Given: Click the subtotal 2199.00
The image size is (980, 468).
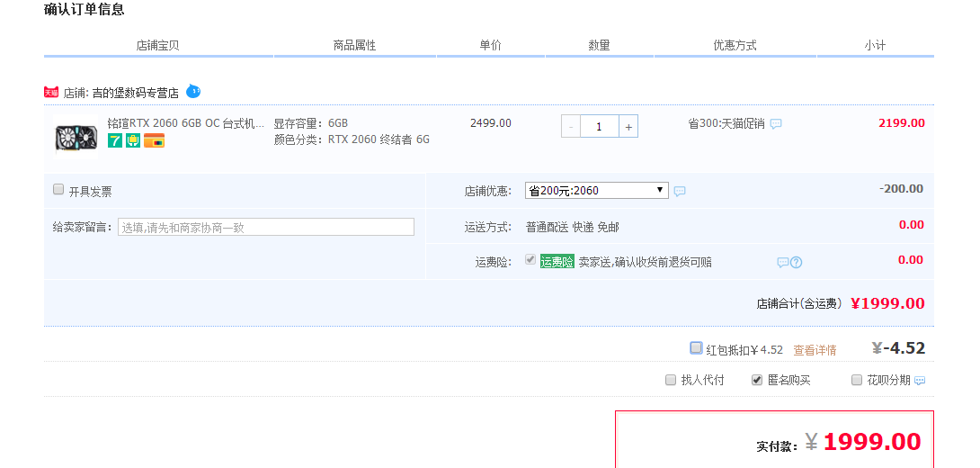Looking at the screenshot, I should (x=901, y=123).
